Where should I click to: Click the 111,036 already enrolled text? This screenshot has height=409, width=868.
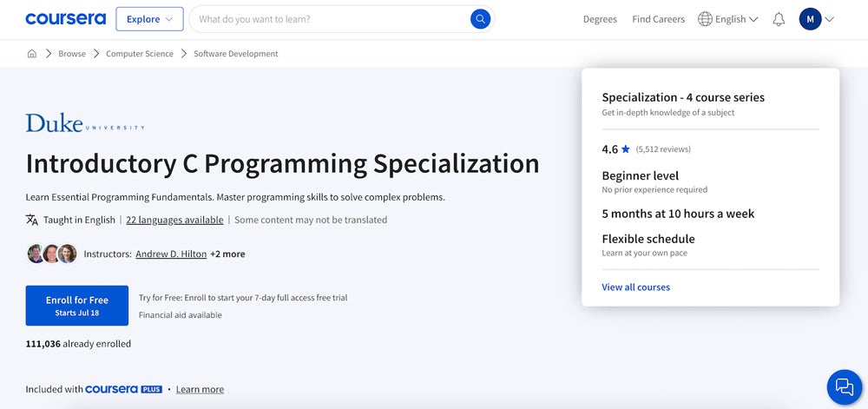[x=78, y=344]
